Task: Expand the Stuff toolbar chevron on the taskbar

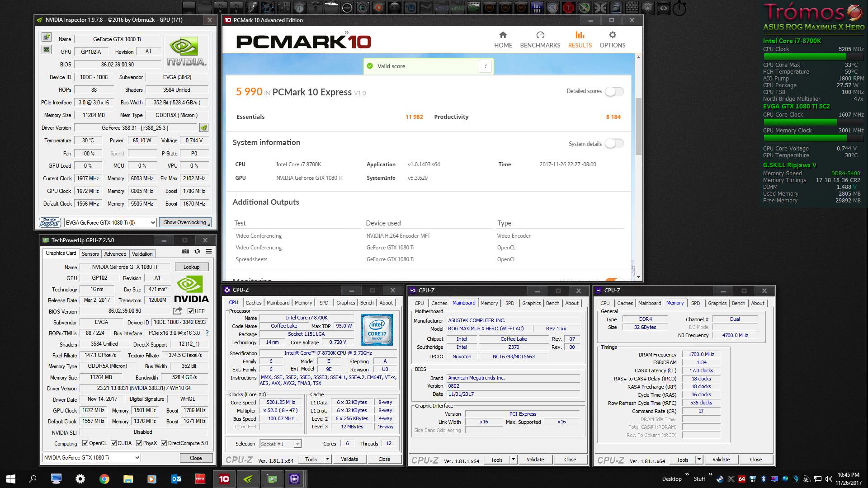Action: coord(711,474)
